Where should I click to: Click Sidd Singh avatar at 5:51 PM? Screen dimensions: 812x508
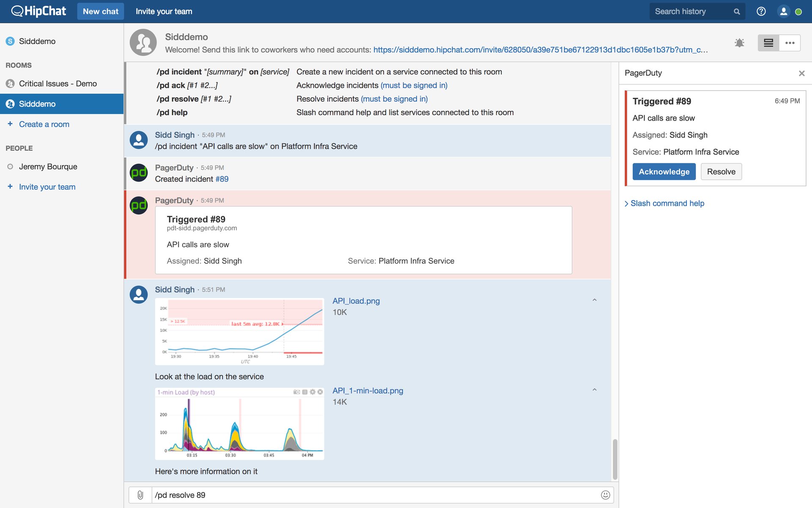139,295
